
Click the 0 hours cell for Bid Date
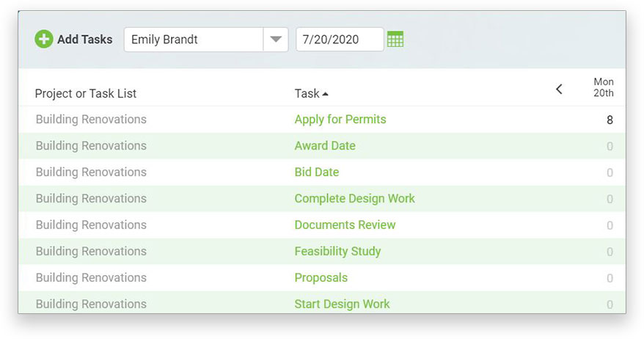pyautogui.click(x=610, y=172)
